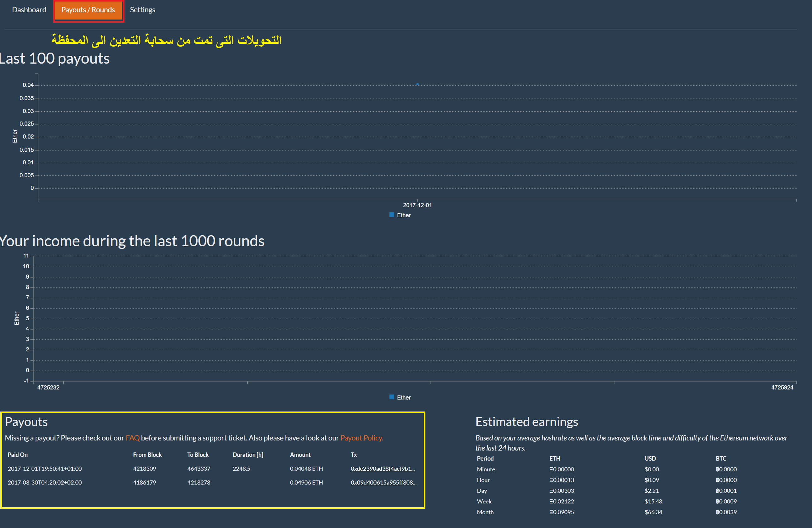
Task: Click the Tx column header
Action: [x=354, y=455]
